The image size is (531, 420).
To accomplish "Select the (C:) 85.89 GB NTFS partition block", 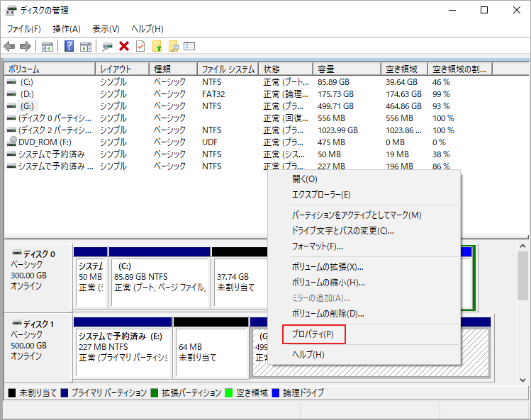I will (x=160, y=278).
